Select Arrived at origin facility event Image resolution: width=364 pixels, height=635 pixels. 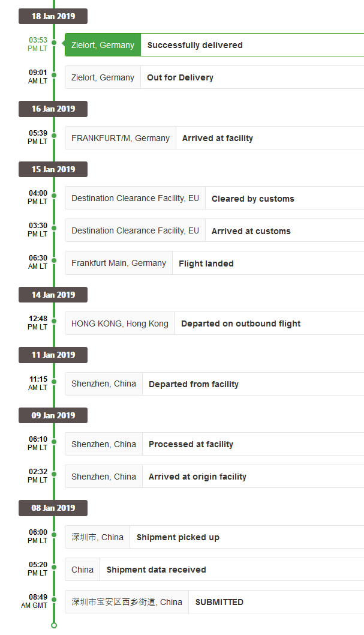pos(214,477)
